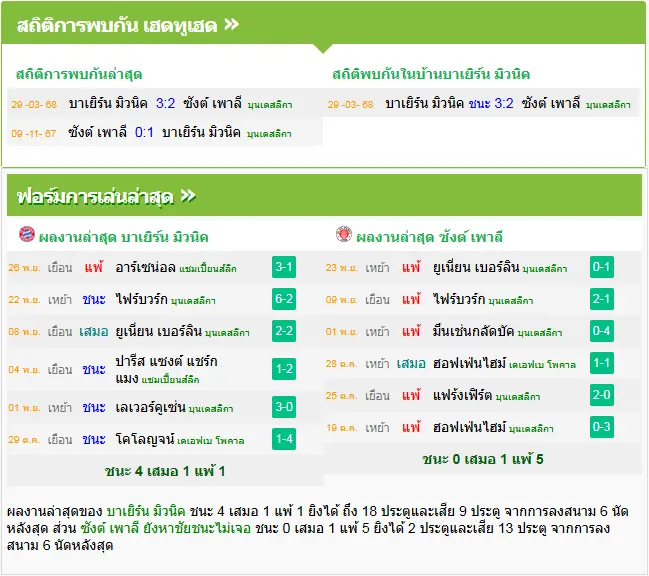Screen dimensions: 649x576
Task: Click opponent โคโลญจน์
Action: (x=144, y=439)
